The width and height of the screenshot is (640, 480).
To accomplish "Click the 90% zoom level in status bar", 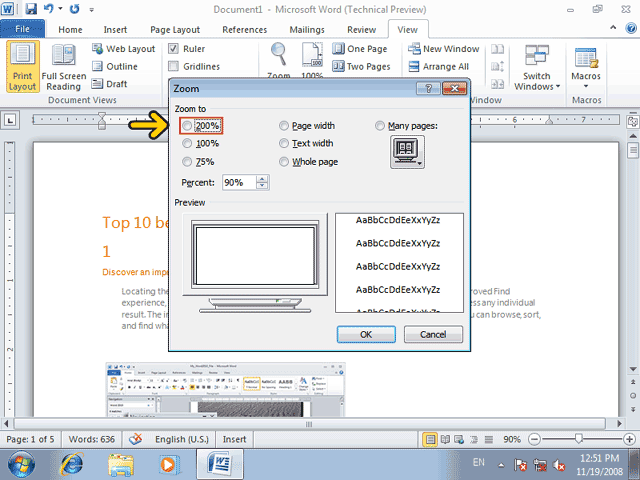I will [512, 439].
